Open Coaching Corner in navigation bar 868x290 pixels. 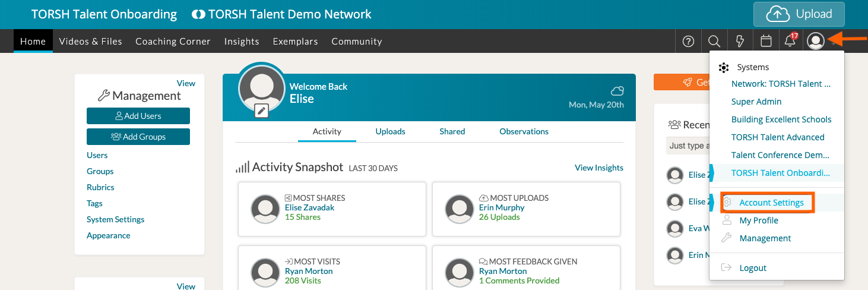[x=173, y=42]
